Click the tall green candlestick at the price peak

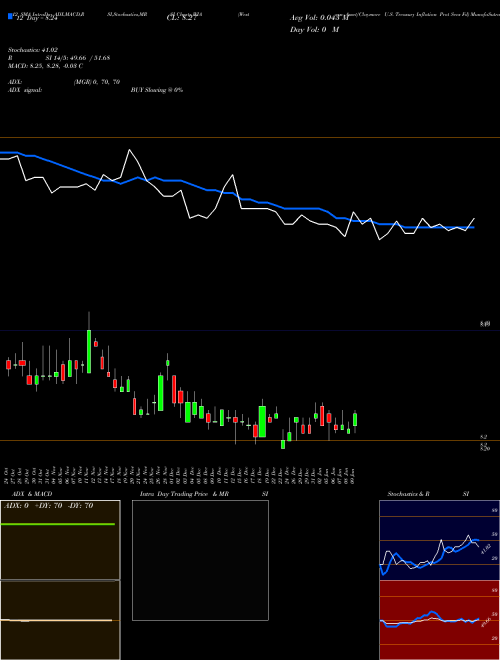pos(89,351)
